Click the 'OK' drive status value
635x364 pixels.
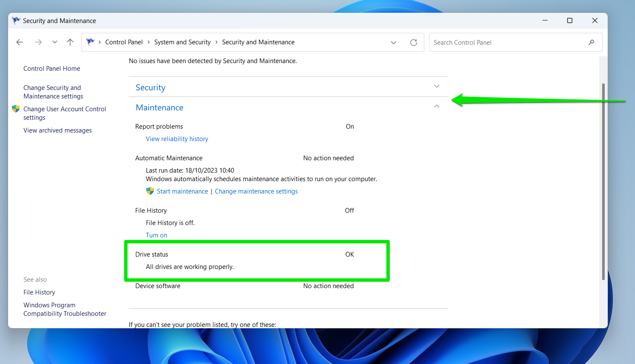coord(350,254)
